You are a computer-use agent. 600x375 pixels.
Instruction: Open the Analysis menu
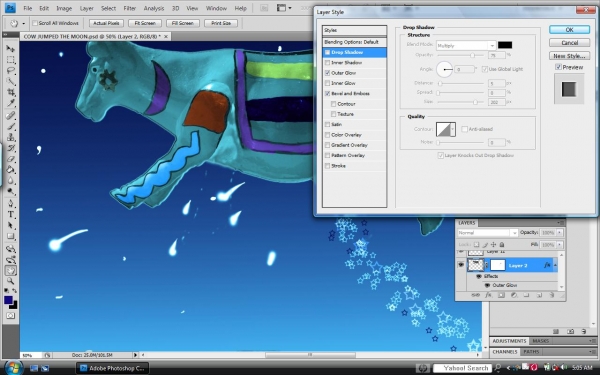pos(154,8)
